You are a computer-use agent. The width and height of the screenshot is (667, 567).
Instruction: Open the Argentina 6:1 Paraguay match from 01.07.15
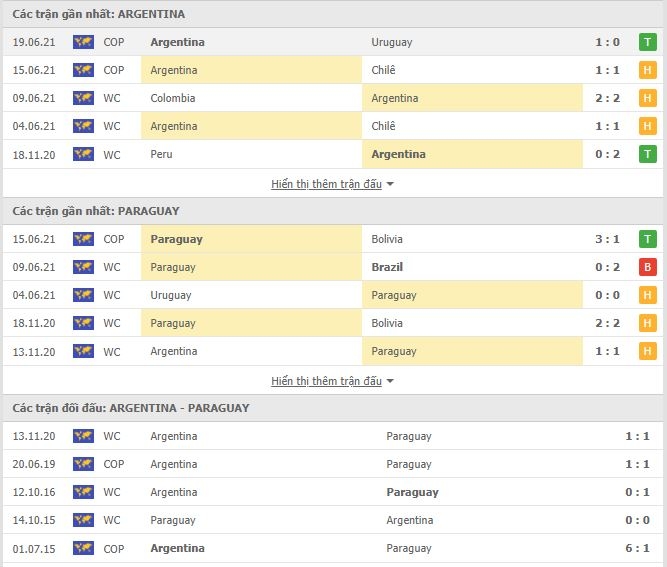coord(333,548)
